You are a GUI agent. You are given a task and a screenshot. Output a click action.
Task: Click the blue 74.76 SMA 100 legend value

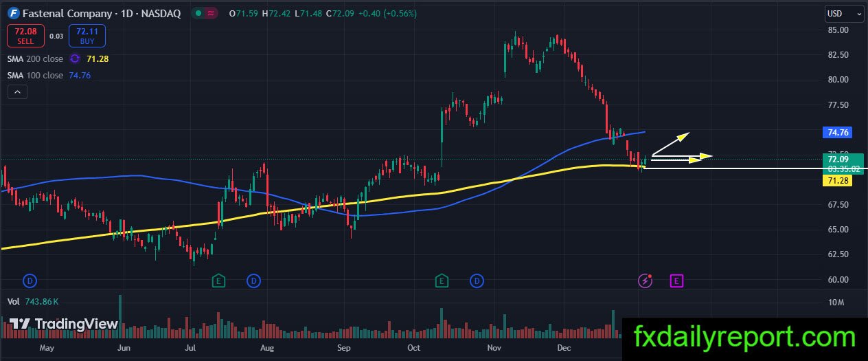pos(80,76)
